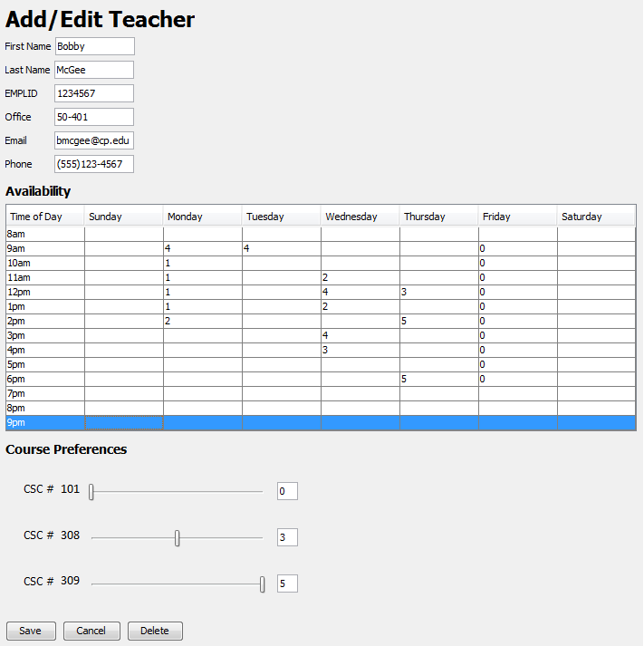Focus the Office field showing 50-401

[94, 117]
